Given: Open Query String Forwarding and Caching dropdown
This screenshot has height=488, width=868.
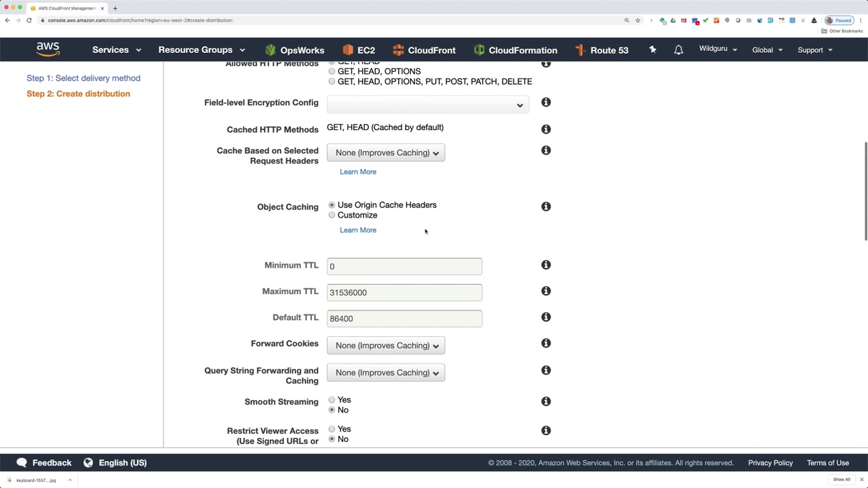Looking at the screenshot, I should click(385, 373).
